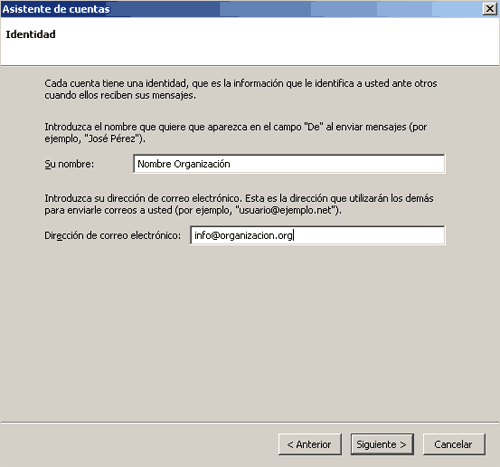Click the paragraph starting 'Cada cuenta tiene'
Screen dimensions: 500x467
click(x=241, y=89)
